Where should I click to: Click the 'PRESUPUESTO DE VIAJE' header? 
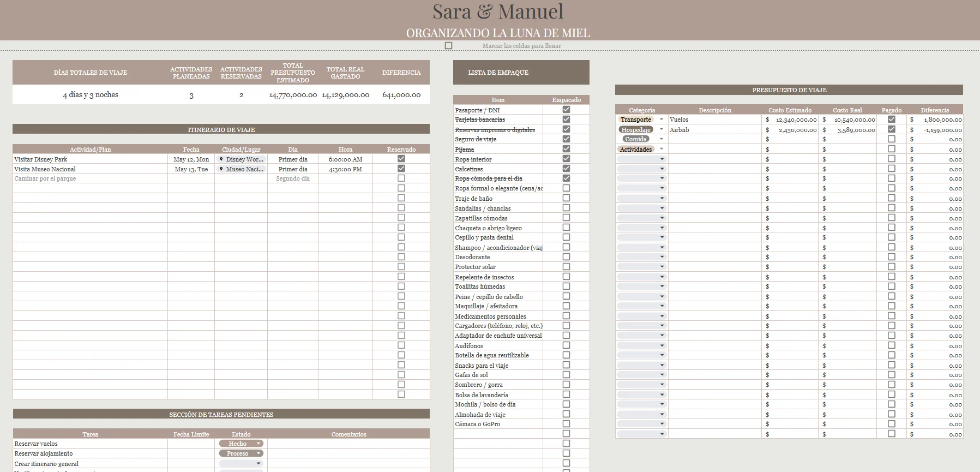click(789, 89)
